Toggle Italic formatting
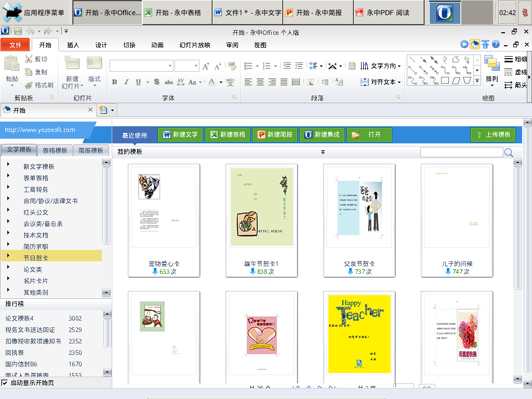Viewport: 532px width, 399px height. pos(127,82)
